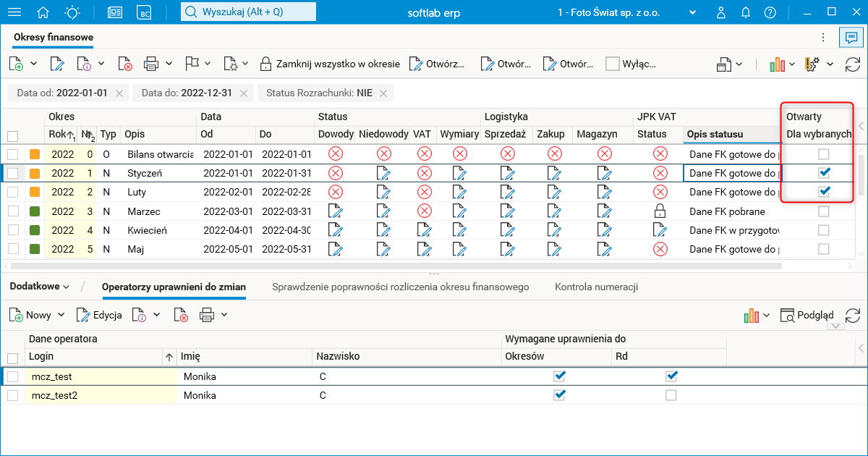Click the Nowy button
This screenshot has width=868, height=456.
pyautogui.click(x=30, y=315)
